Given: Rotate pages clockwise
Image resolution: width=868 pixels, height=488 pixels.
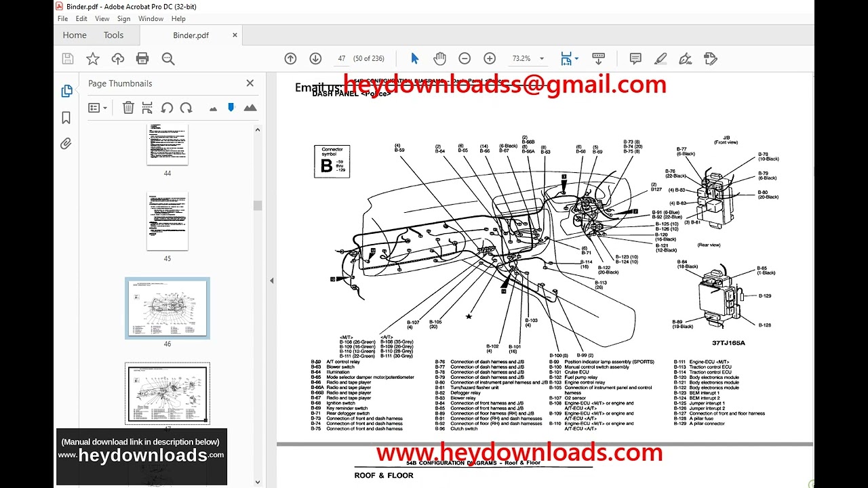Looking at the screenshot, I should tap(186, 108).
